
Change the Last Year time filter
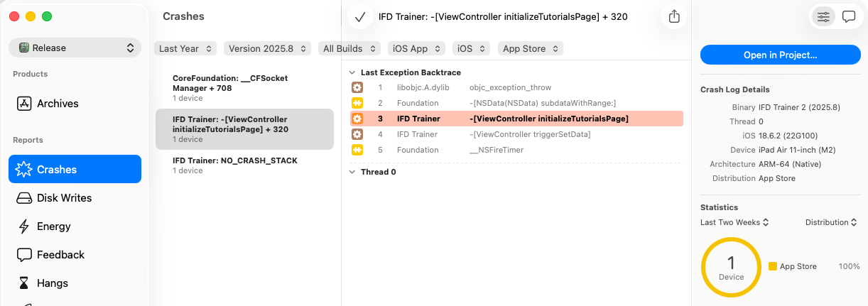point(185,48)
